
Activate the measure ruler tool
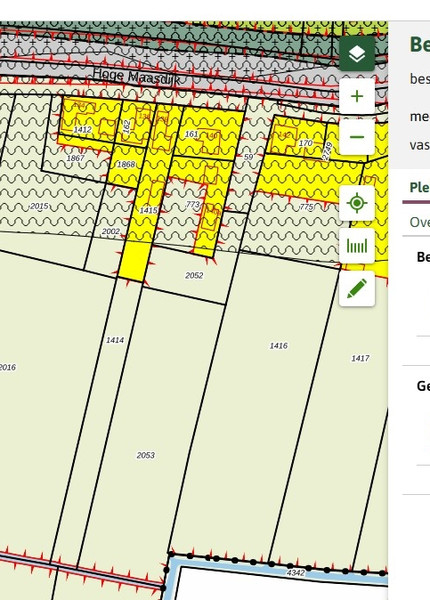click(357, 246)
